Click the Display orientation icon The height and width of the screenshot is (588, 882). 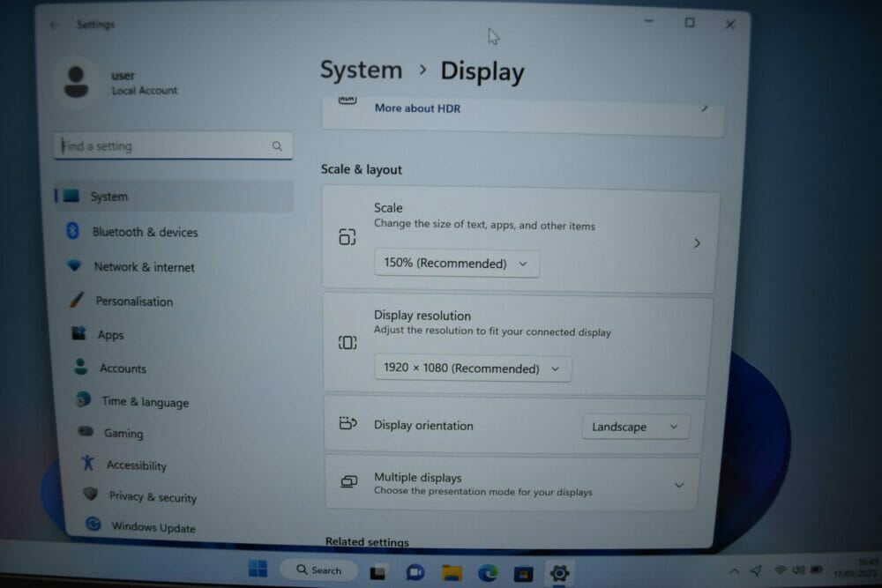pyautogui.click(x=348, y=423)
